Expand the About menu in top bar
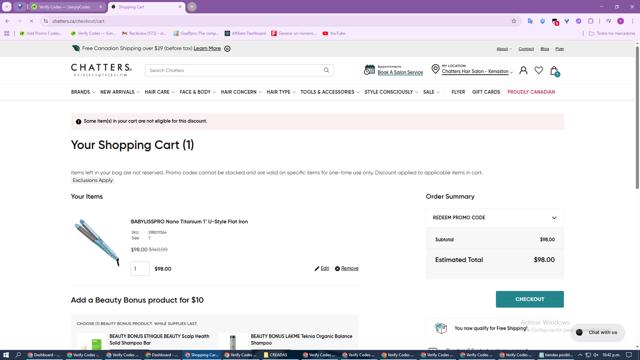Viewport: 640px width, 360px height. (504, 49)
